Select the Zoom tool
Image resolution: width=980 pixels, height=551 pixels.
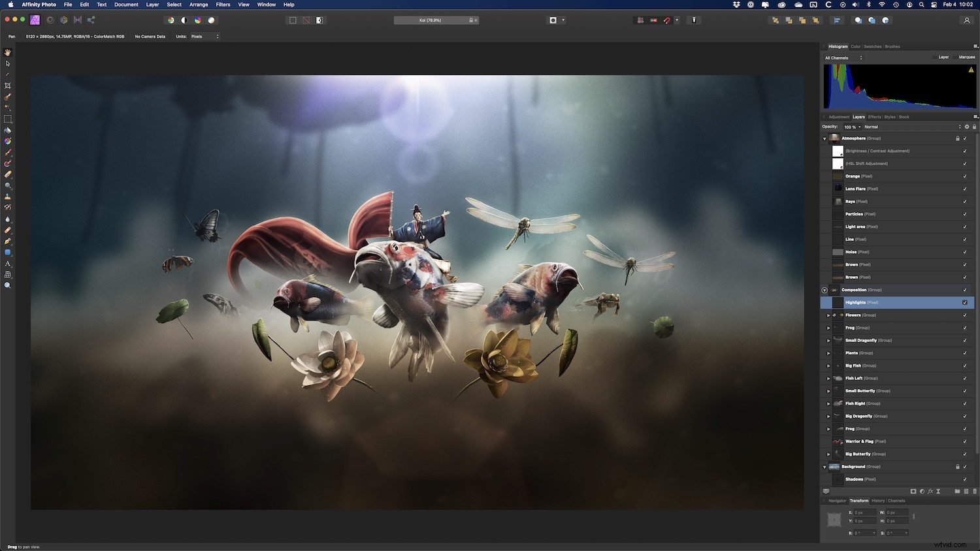(x=8, y=285)
